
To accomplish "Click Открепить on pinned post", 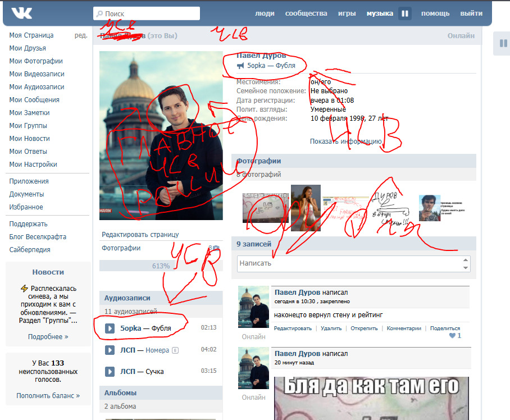I will click(x=364, y=328).
